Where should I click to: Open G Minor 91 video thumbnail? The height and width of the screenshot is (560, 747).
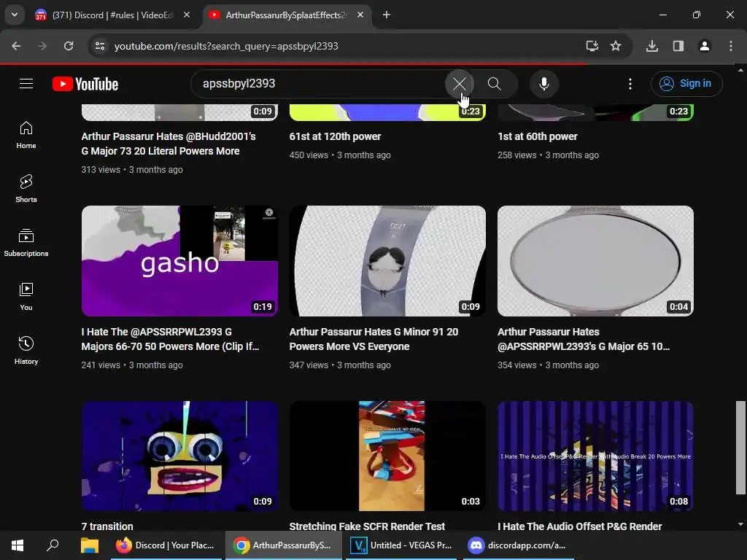pos(387,261)
